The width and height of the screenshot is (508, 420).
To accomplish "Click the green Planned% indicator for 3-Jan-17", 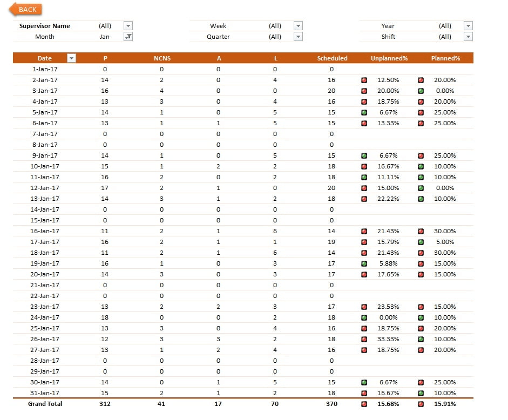I will (x=421, y=91).
